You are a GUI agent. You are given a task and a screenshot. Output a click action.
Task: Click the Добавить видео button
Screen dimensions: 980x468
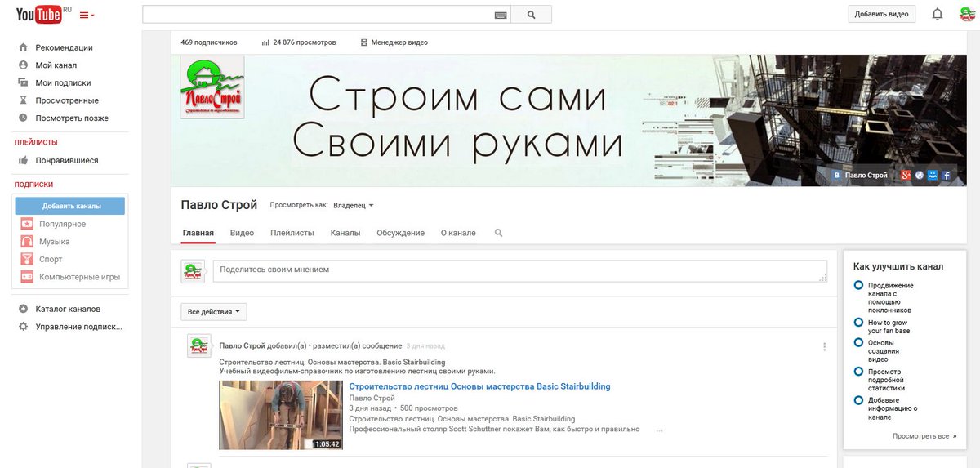(x=881, y=14)
